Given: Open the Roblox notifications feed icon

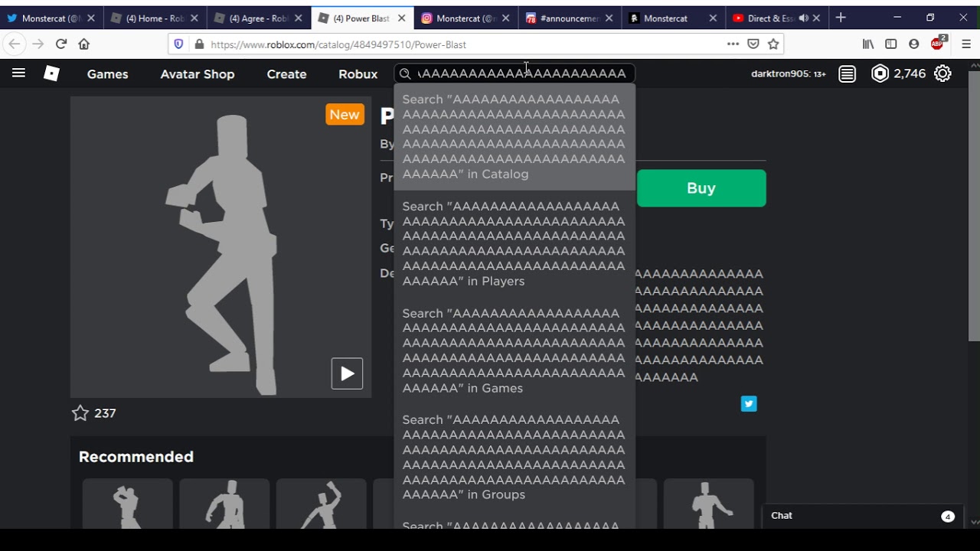Looking at the screenshot, I should coord(847,73).
